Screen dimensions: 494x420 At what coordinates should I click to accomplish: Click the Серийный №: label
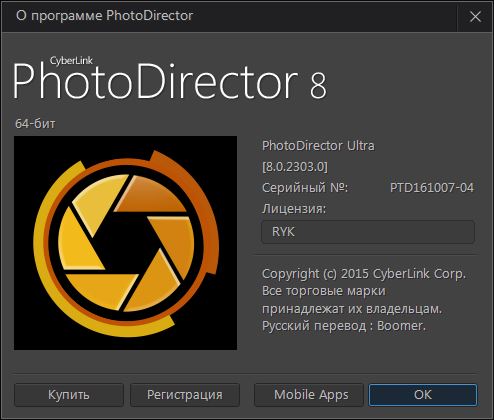point(305,188)
